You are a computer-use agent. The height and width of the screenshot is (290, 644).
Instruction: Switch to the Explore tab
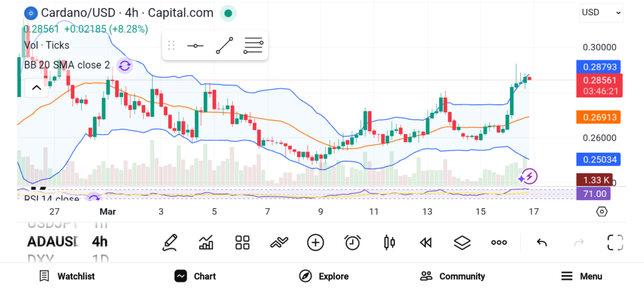[324, 276]
